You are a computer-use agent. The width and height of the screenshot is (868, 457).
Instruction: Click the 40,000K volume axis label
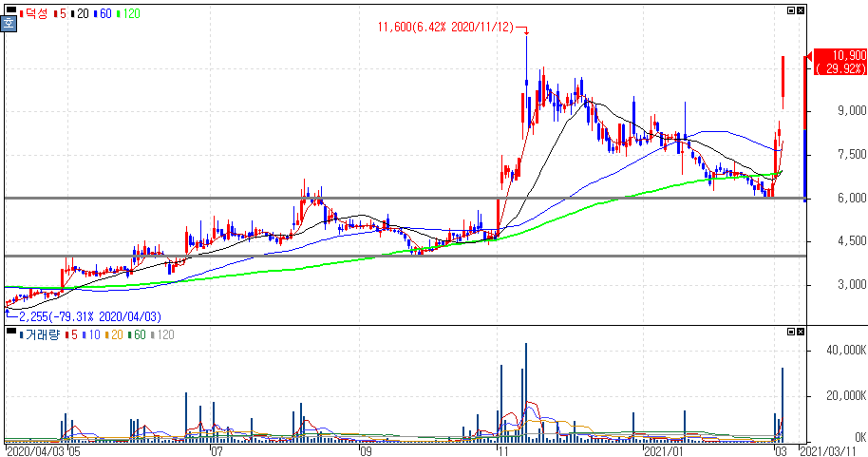coord(846,350)
